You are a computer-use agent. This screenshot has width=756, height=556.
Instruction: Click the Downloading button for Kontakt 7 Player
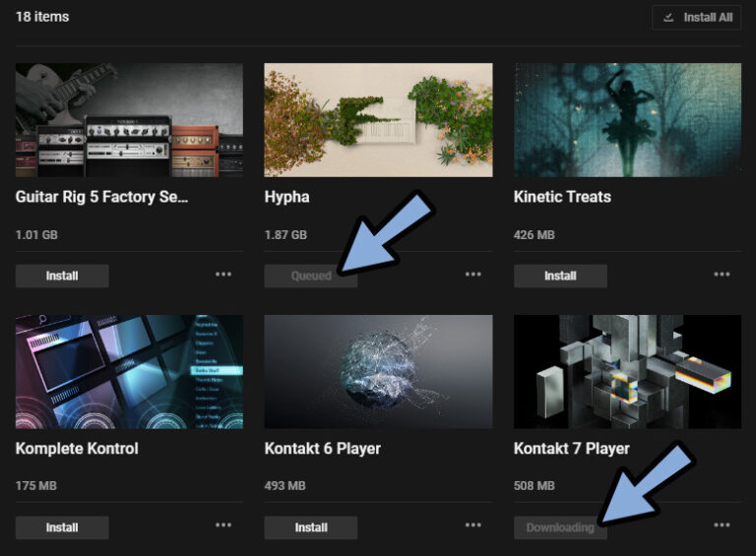click(x=560, y=527)
